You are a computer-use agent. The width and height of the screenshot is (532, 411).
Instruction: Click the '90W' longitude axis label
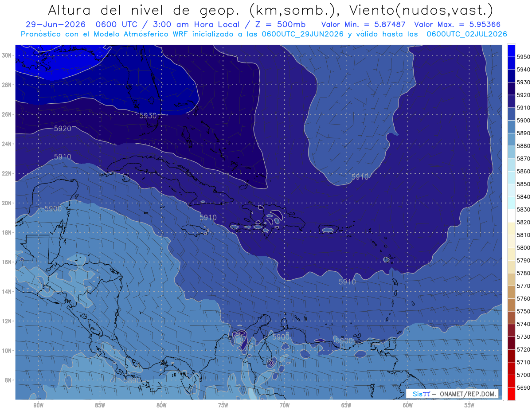(x=38, y=405)
